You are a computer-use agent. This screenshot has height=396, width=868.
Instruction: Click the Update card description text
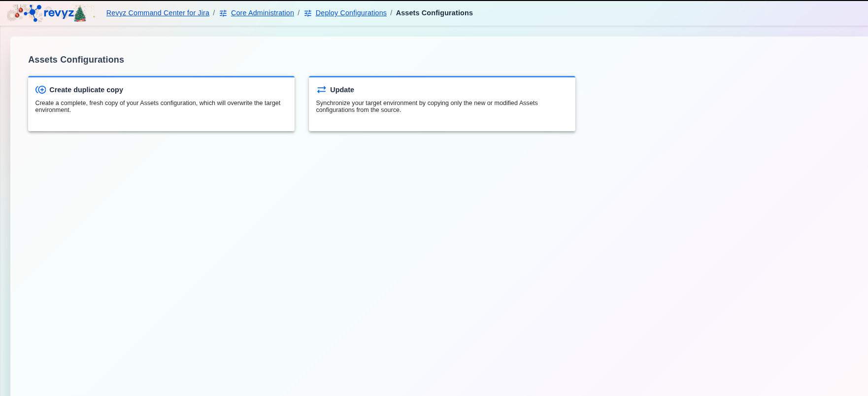pyautogui.click(x=427, y=106)
